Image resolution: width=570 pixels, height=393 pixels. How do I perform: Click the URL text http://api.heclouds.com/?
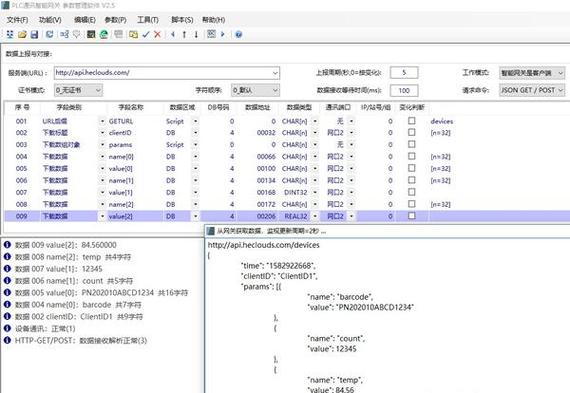point(92,73)
